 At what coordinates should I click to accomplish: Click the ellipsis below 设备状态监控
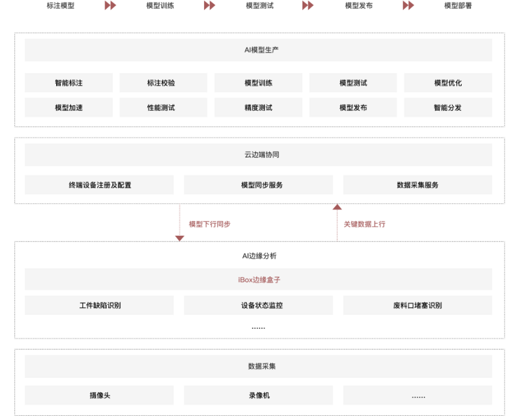(x=258, y=328)
